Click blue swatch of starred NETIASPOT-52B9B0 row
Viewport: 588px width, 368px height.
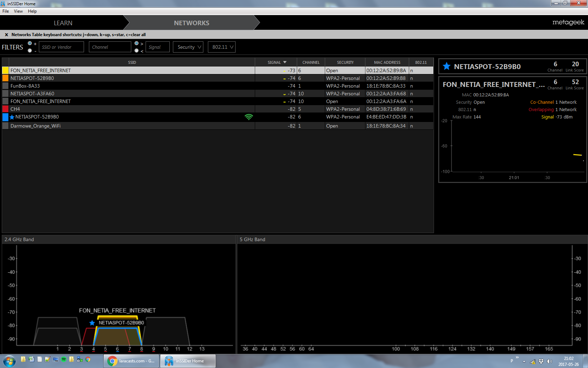[x=6, y=117]
